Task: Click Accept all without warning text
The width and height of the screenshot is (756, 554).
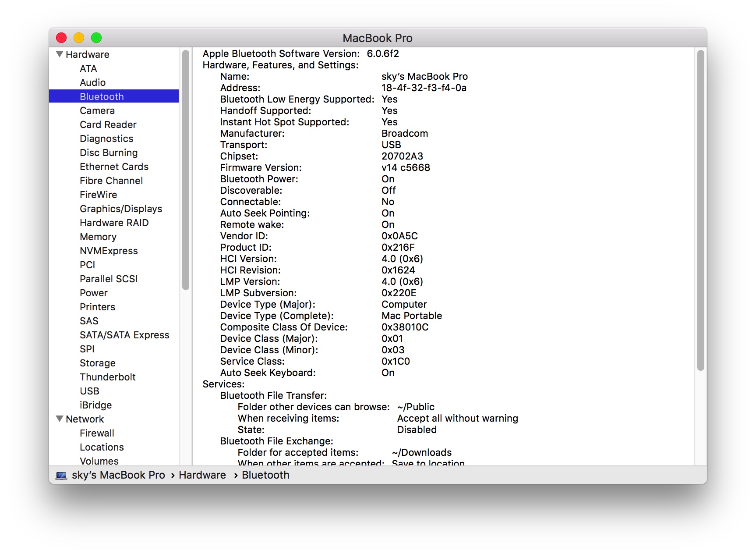Action: coord(458,418)
